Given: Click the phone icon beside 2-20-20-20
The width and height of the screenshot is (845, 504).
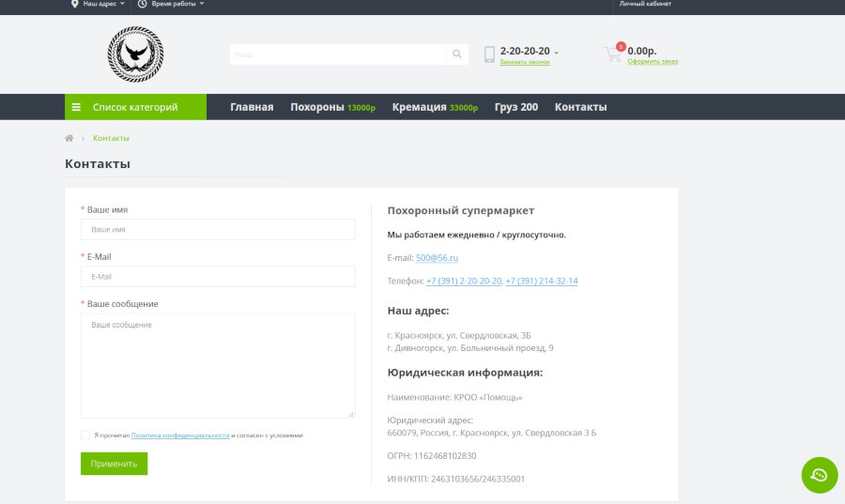Looking at the screenshot, I should (489, 54).
